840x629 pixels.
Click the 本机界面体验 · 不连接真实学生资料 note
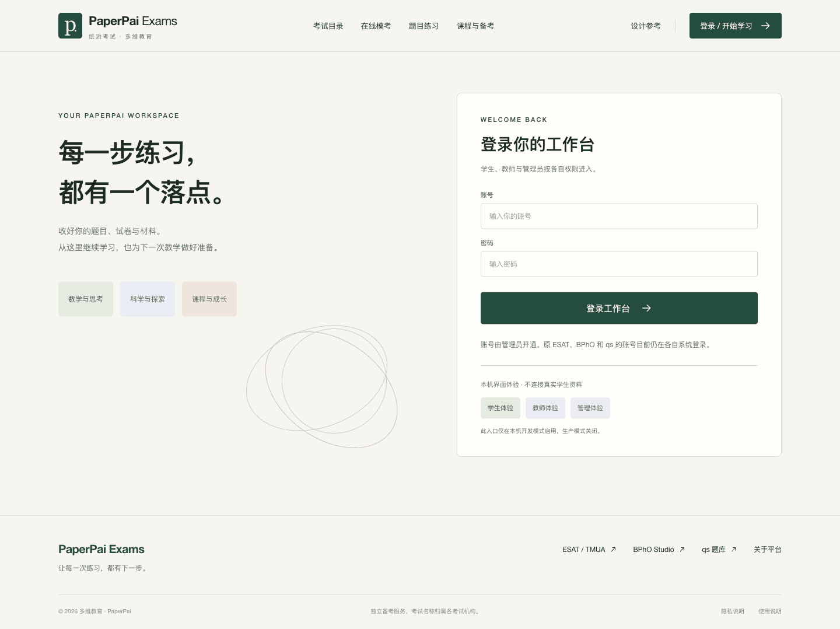(531, 385)
